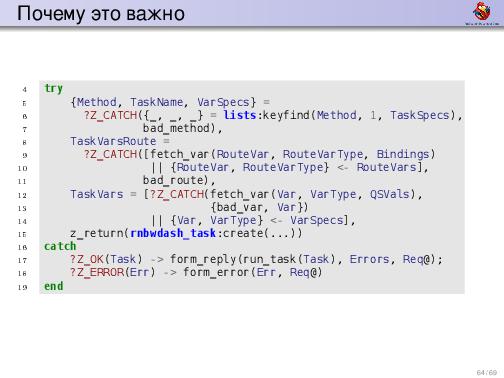Select the "TaskName" variable in the tuple
Screen dimensions: 504x378
[156, 102]
